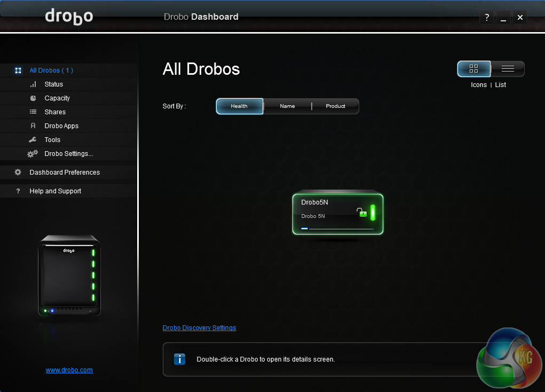Click the 'Sort By :' label
Image resolution: width=545 pixels, height=392 pixels.
pos(174,106)
